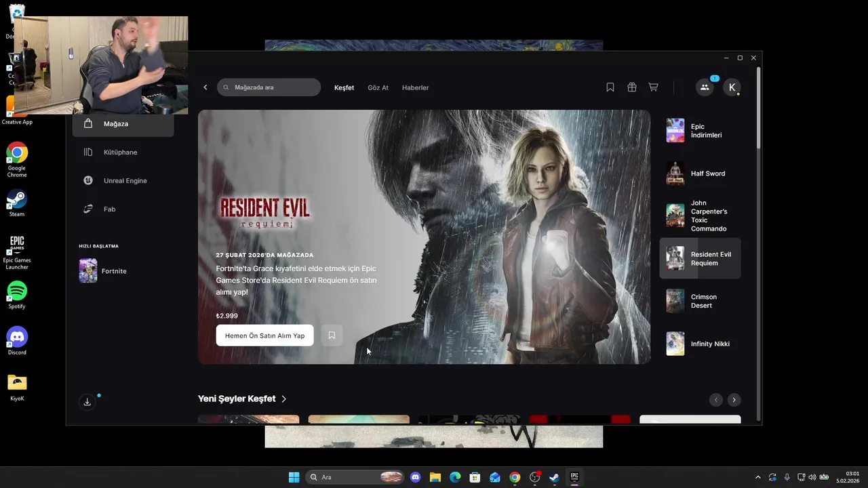
Task: Open the KiyoK desktop folder
Action: tap(17, 387)
